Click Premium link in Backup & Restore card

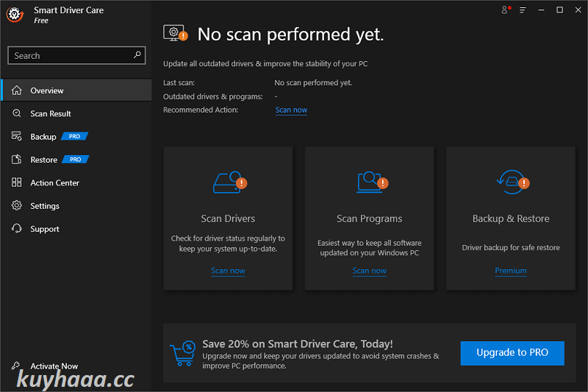511,271
